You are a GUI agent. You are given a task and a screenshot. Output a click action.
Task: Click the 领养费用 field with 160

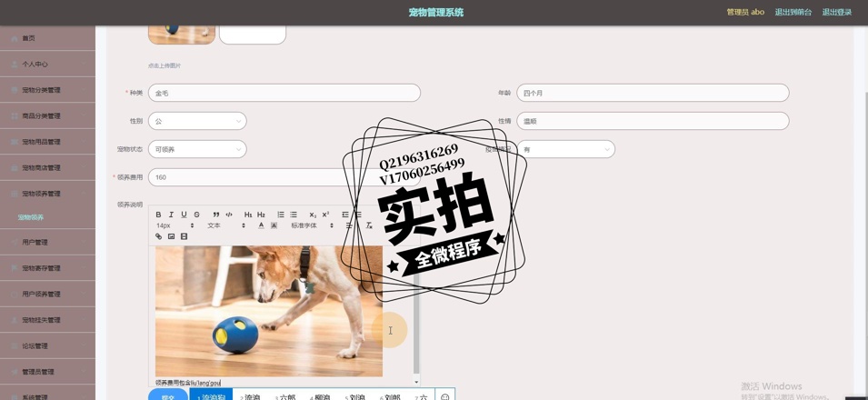[x=284, y=177]
